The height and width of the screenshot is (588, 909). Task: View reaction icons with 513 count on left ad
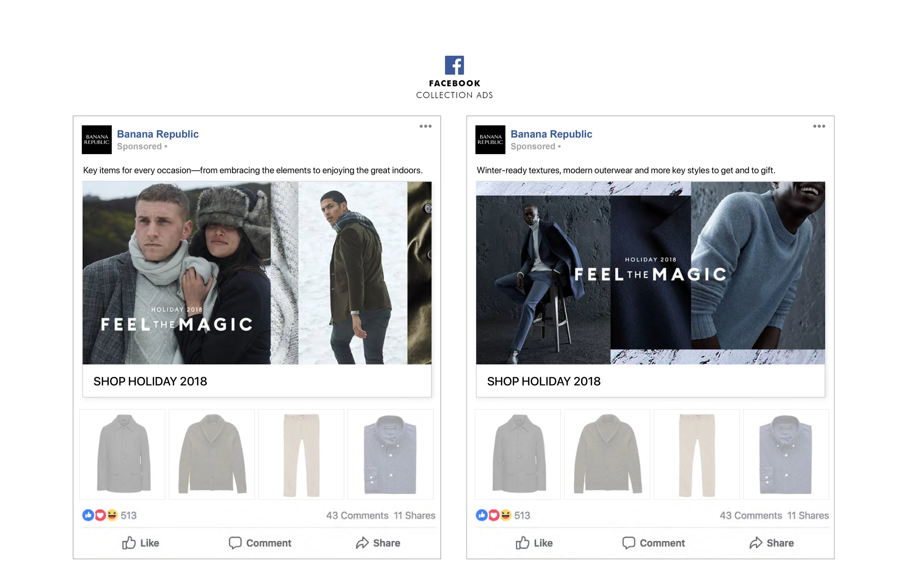[100, 515]
